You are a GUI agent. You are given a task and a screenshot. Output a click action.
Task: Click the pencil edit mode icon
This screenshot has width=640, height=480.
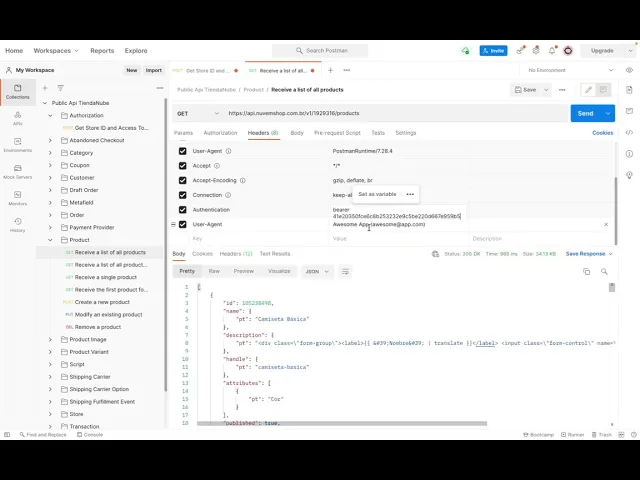coord(588,90)
